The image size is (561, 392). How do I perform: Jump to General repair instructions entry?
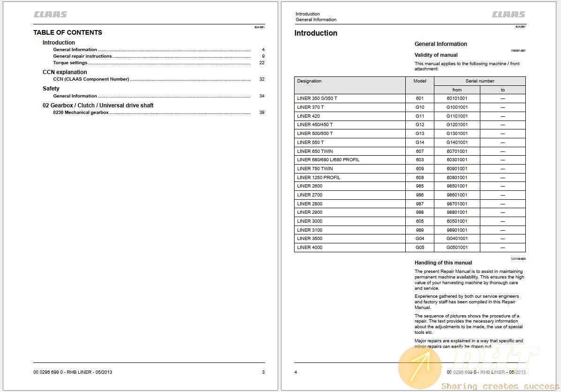159,56
